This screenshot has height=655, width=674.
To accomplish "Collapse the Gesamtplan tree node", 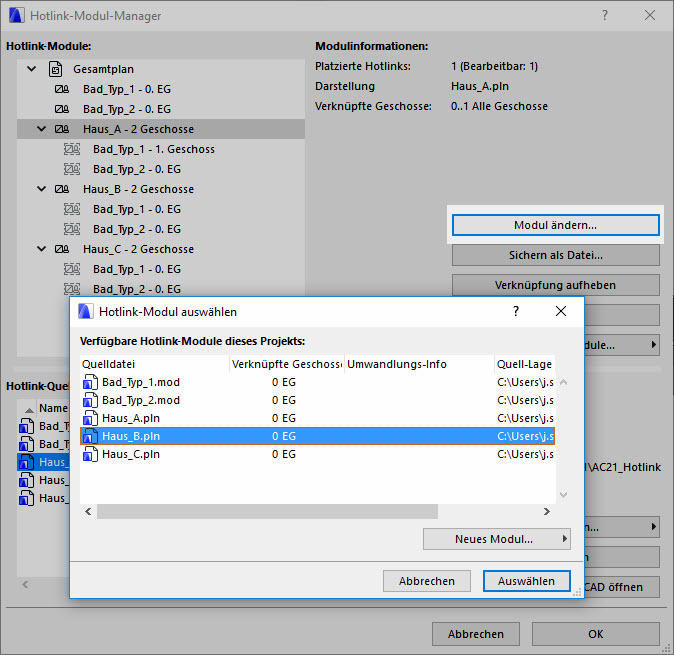I will 31,69.
